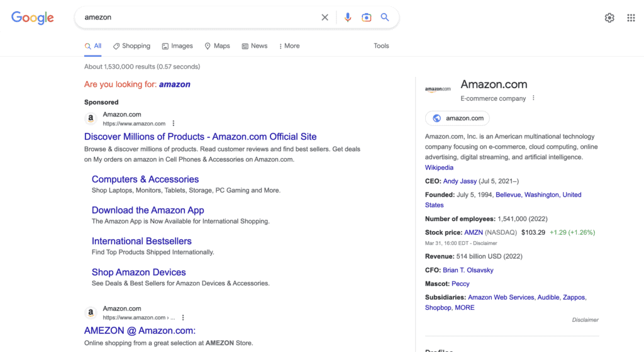
Task: Click MORE subsidiaries link
Action: [465, 307]
